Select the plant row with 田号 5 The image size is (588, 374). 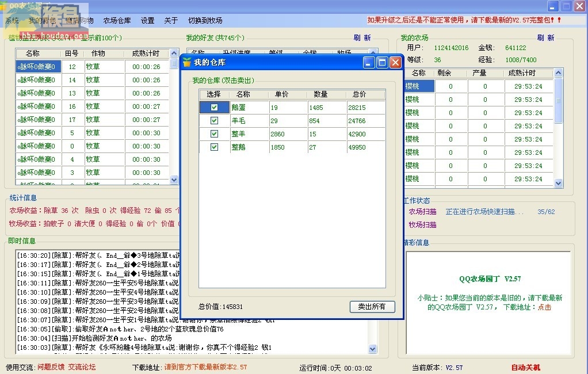click(x=92, y=133)
